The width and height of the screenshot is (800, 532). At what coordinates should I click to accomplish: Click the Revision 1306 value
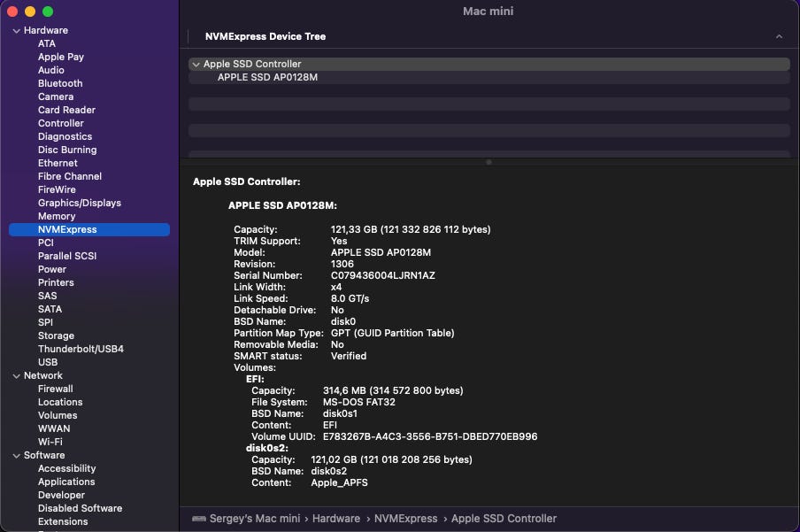(342, 265)
